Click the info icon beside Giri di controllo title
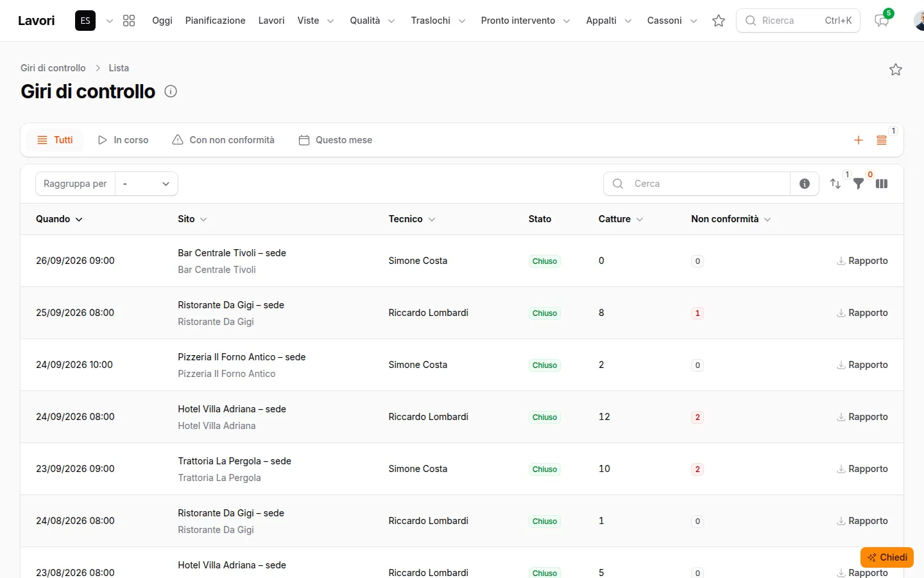Image resolution: width=924 pixels, height=578 pixels. tap(171, 91)
